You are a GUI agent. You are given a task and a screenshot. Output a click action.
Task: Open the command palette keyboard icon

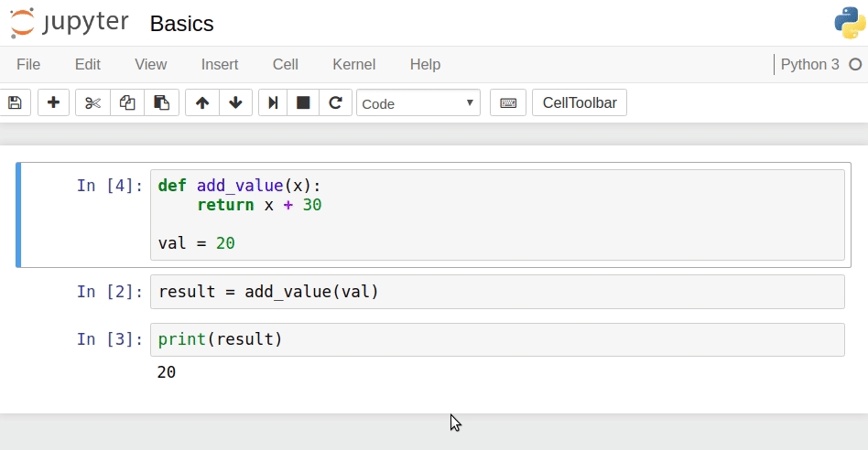point(508,102)
